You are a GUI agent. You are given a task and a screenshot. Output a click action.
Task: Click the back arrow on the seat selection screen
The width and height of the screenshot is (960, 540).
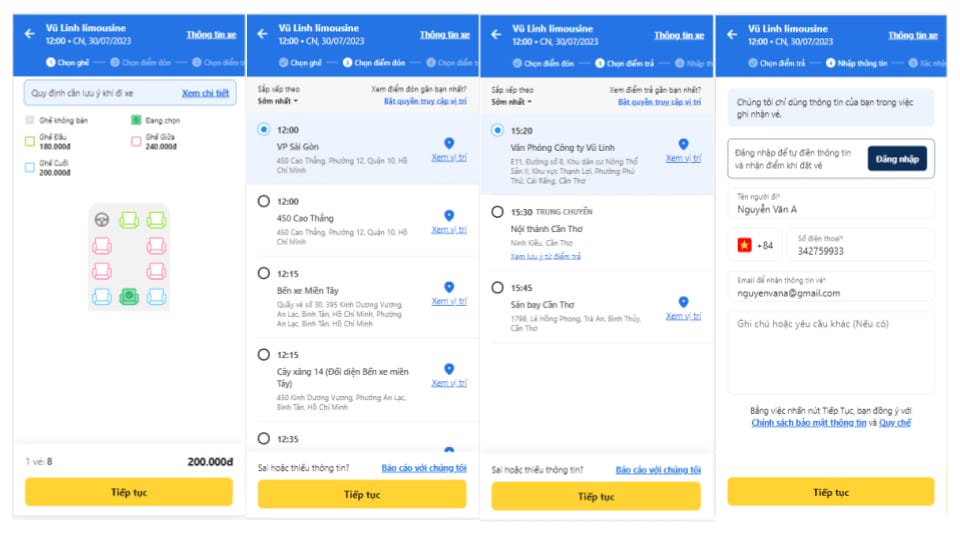pyautogui.click(x=29, y=34)
